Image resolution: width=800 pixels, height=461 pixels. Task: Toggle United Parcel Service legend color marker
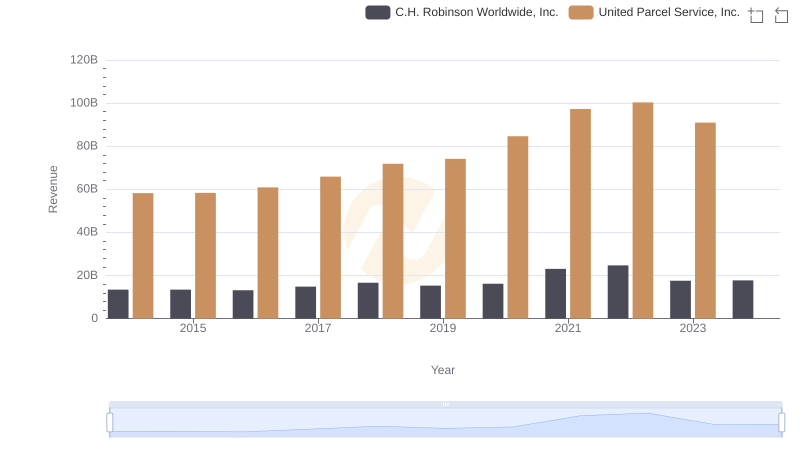580,12
